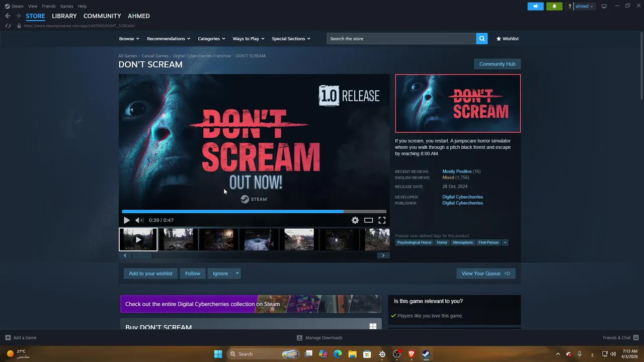
Task: Click the question mark help icon
Action: pos(570,6)
